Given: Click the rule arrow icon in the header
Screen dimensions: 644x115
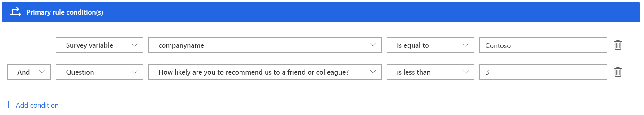Looking at the screenshot, I should click(x=15, y=12).
